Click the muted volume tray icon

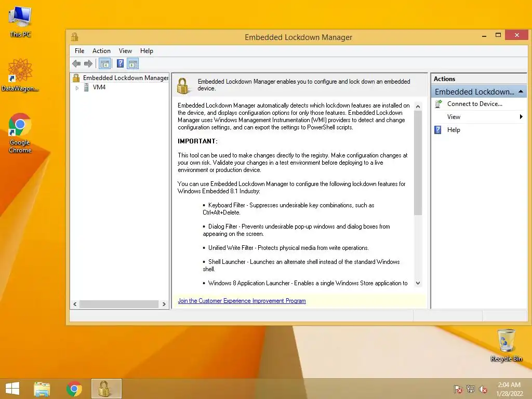coord(483,389)
